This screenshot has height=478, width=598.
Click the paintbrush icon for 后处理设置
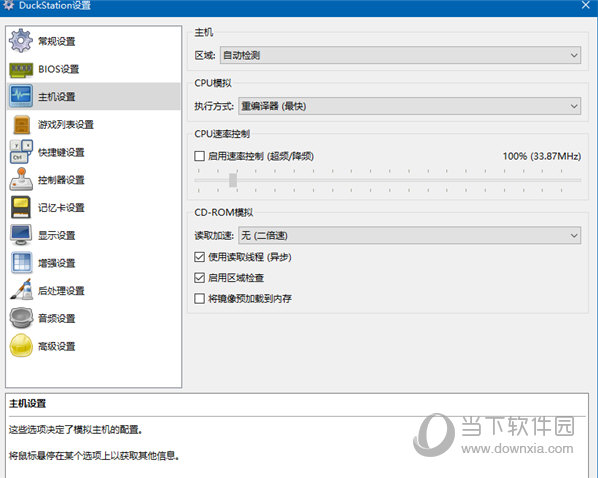point(21,290)
